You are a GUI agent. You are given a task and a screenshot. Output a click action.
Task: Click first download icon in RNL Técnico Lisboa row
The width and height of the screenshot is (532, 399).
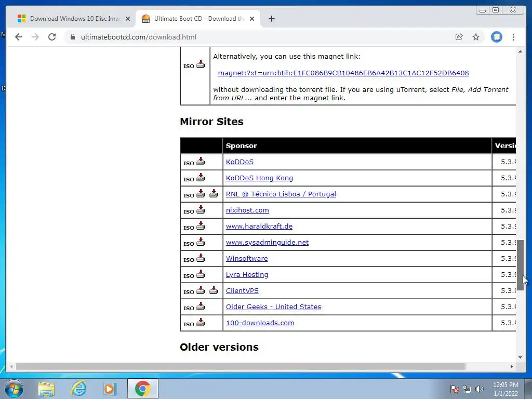click(x=201, y=193)
